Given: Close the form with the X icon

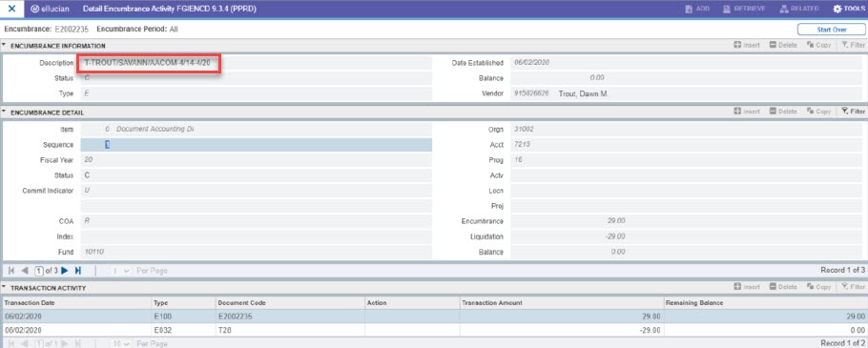Looking at the screenshot, I should [x=11, y=9].
